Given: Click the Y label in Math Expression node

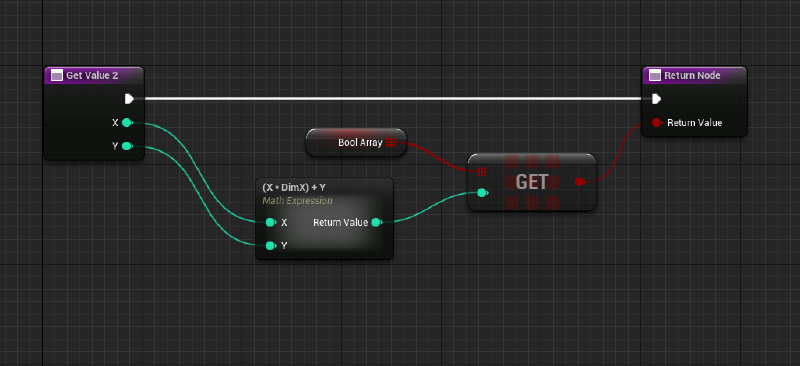Looking at the screenshot, I should pyautogui.click(x=284, y=246).
